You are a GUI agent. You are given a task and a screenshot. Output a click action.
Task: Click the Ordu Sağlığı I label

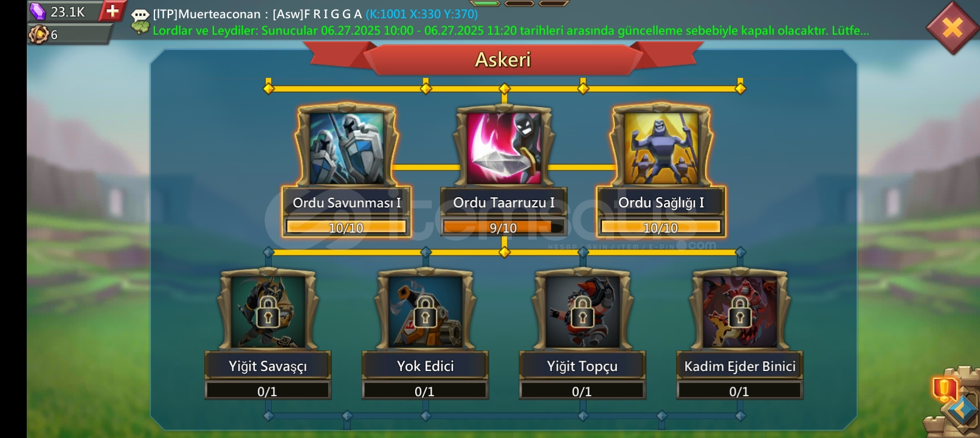coord(661,203)
